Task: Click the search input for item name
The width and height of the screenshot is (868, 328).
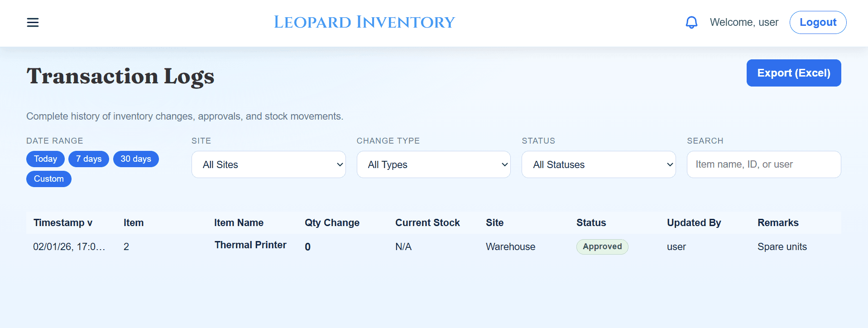Action: click(763, 164)
